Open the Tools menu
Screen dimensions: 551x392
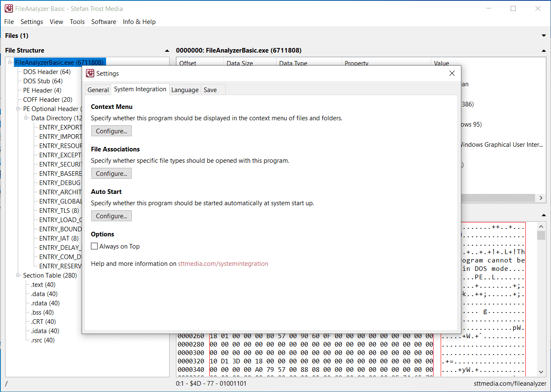click(x=77, y=22)
